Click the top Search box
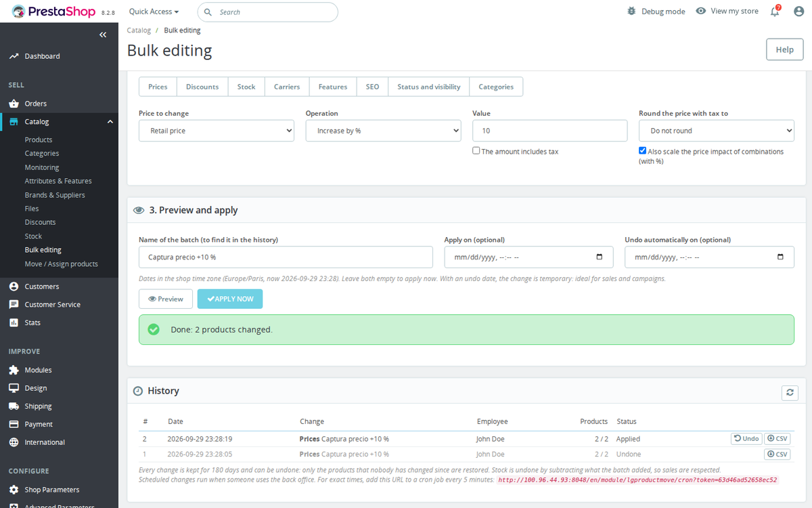This screenshot has width=812, height=508. (x=267, y=12)
